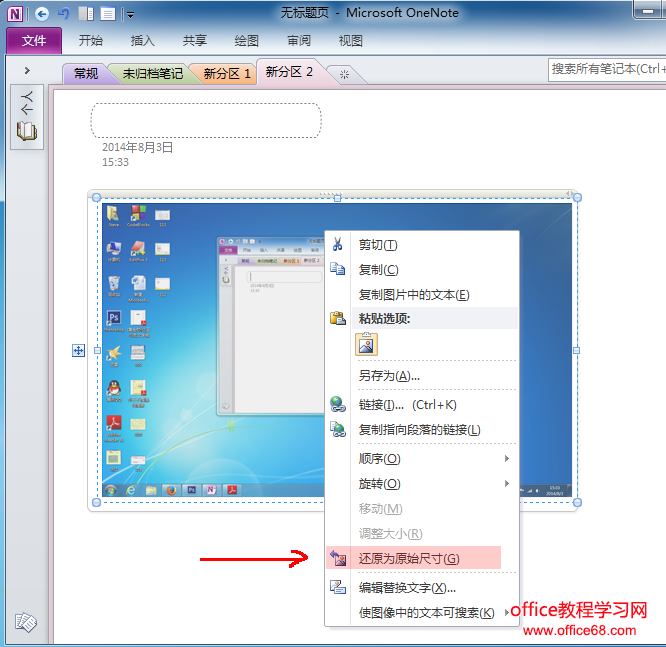Click Internet Explorer icon in embedded taskbar
This screenshot has width=666, height=647.
pos(131,490)
